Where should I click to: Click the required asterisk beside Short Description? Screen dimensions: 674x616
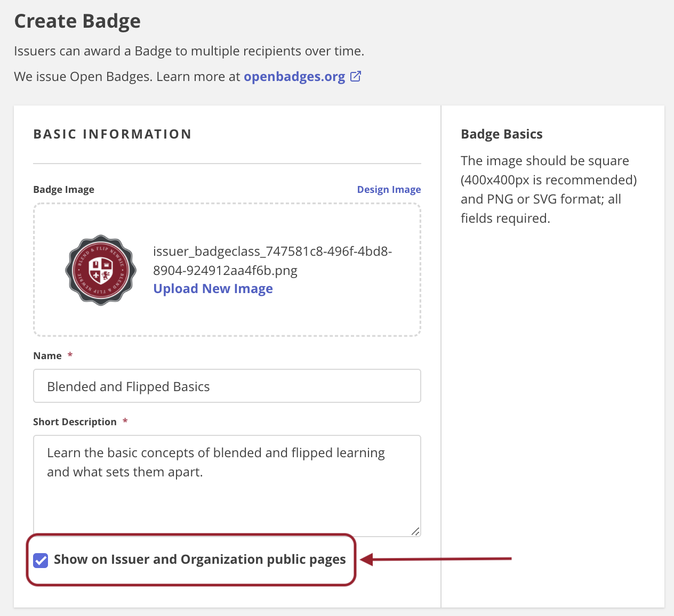click(x=125, y=422)
